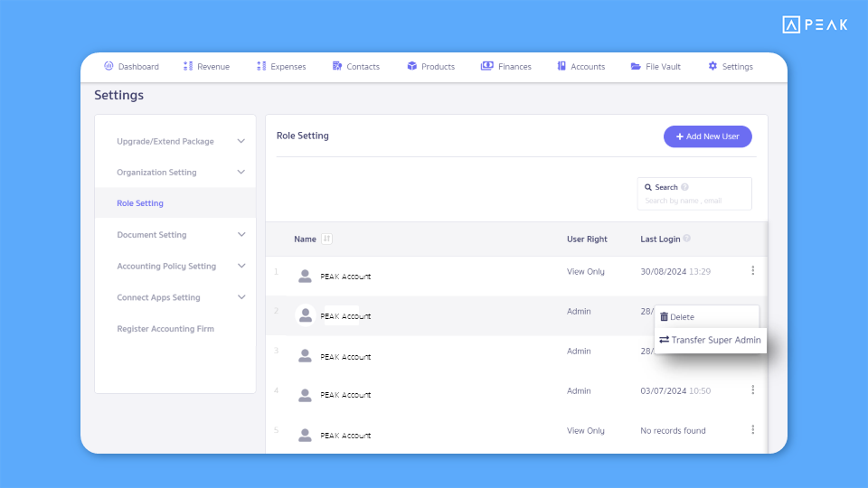868x488 pixels.
Task: Click the user avatar in row 2
Action: pyautogui.click(x=305, y=315)
